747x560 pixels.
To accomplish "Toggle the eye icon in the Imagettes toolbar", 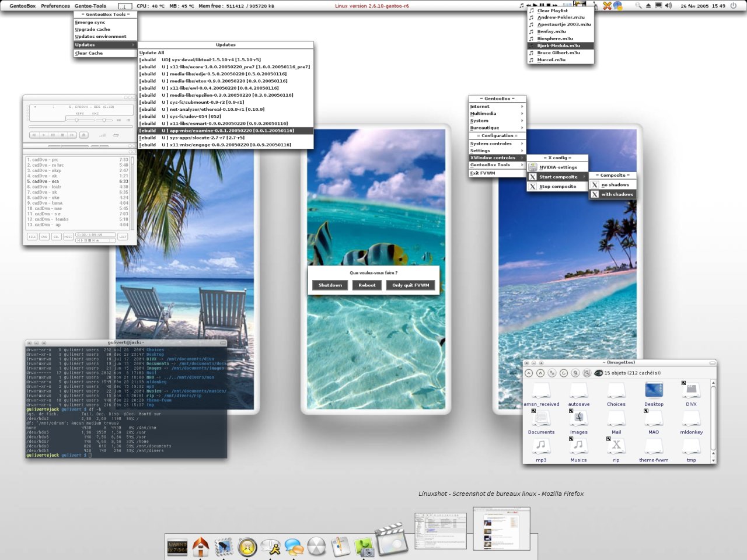I will click(598, 373).
